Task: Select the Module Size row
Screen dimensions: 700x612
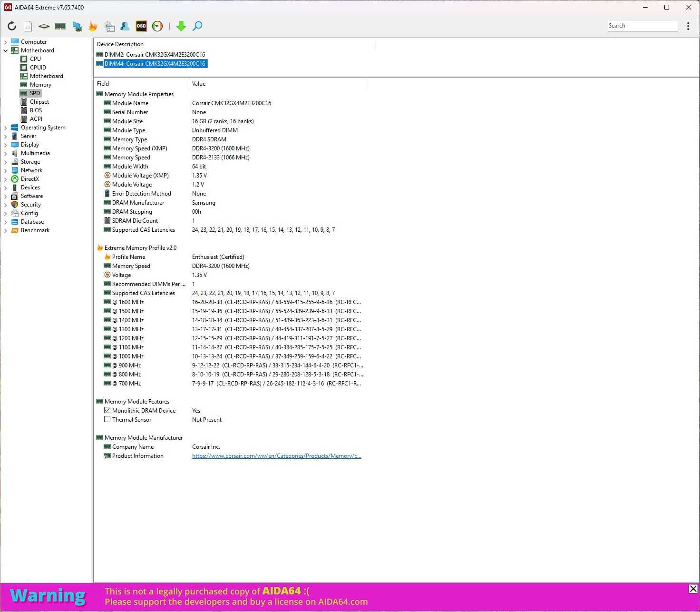Action: coord(230,121)
